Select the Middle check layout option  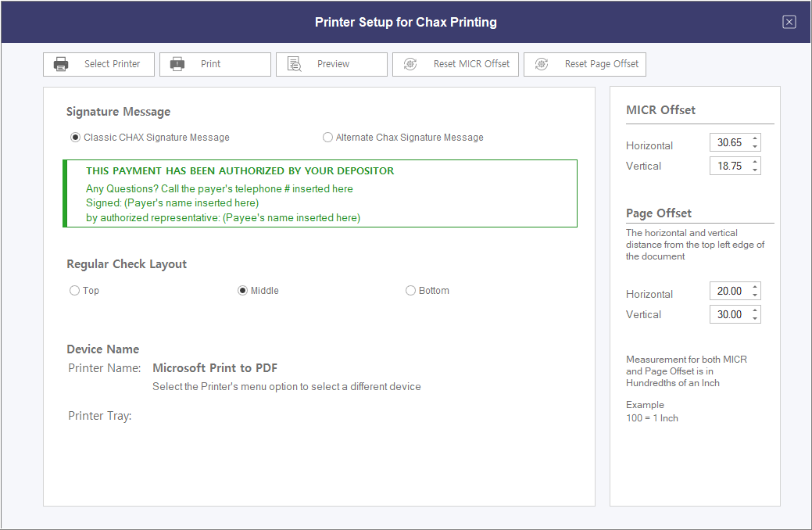point(243,291)
